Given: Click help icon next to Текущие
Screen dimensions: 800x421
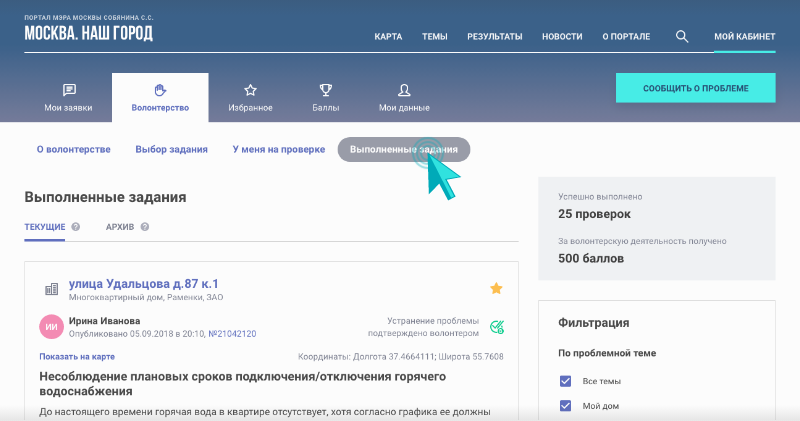Looking at the screenshot, I should 76,227.
